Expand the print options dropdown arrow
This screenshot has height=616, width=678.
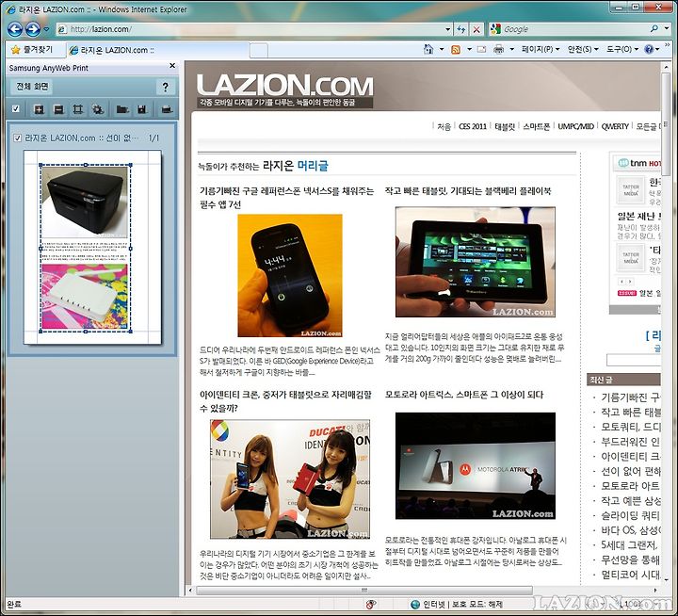511,49
